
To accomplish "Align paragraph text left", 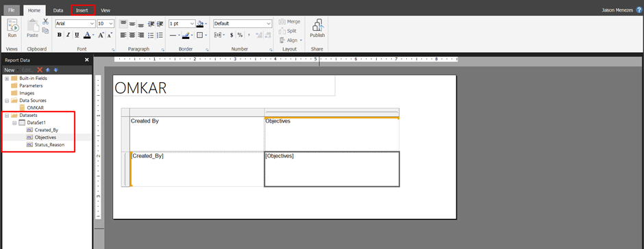I will tap(123, 36).
